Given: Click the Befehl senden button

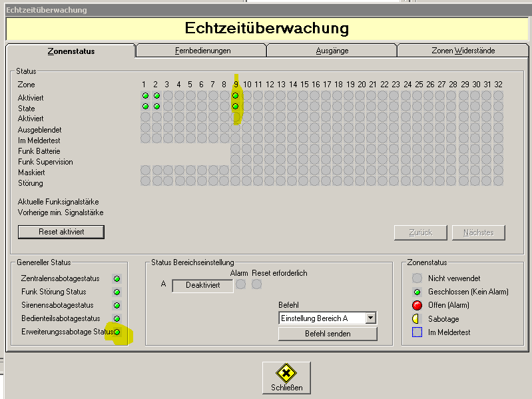Looking at the screenshot, I should click(328, 334).
